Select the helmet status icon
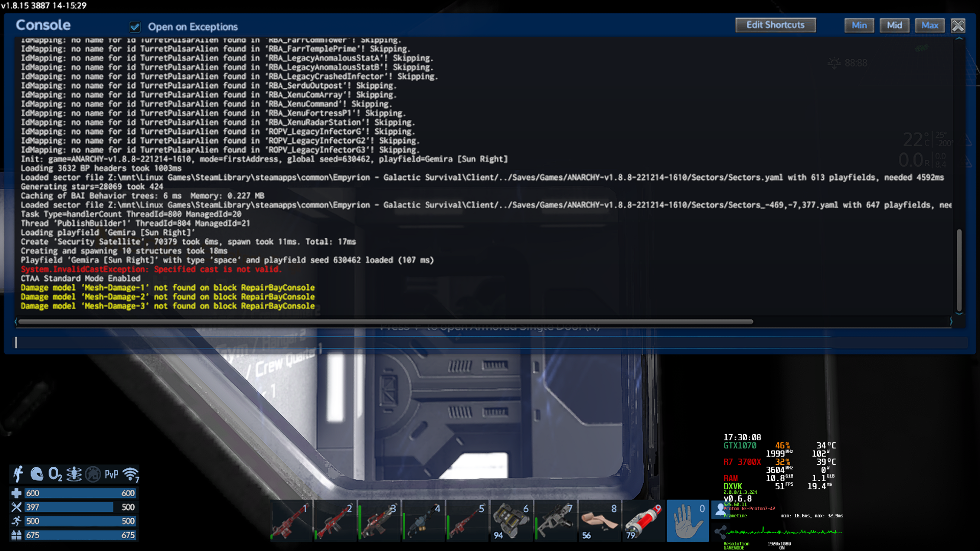This screenshot has width=980, height=551. pyautogui.click(x=37, y=474)
